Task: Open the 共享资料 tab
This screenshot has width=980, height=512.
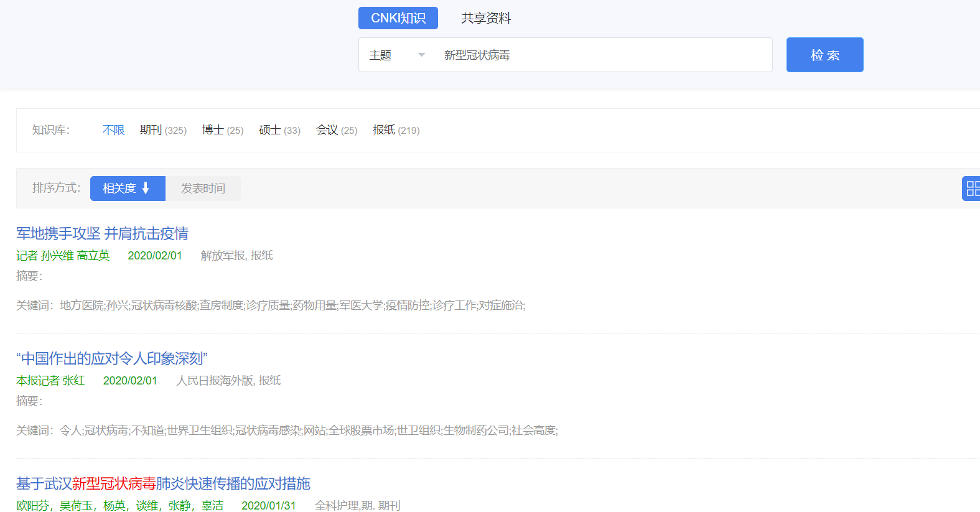Action: (485, 18)
